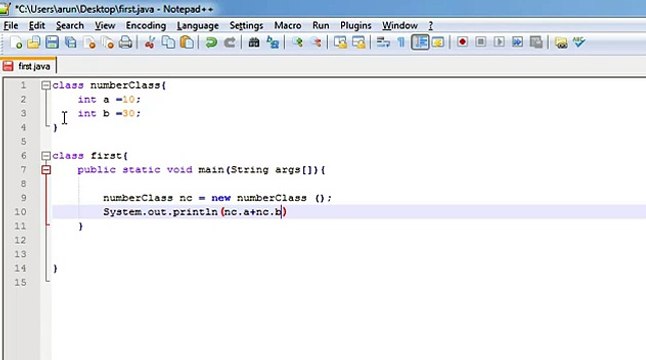Image resolution: width=646 pixels, height=360 pixels.
Task: Click line number 15 in the margin
Action: click(20, 282)
